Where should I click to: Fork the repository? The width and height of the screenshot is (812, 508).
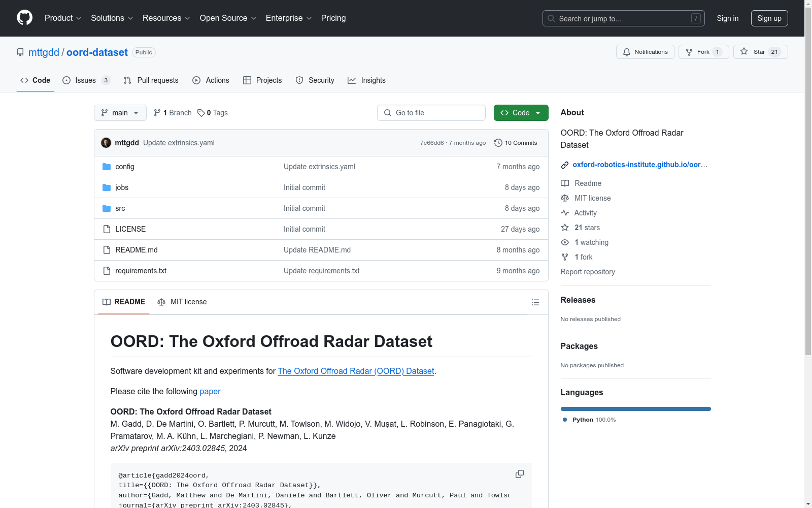pyautogui.click(x=704, y=52)
